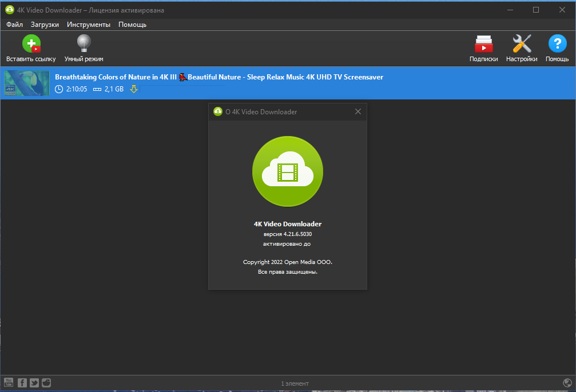Click the Помощь question mark icon
Screen dimensions: 576x392
click(557, 43)
